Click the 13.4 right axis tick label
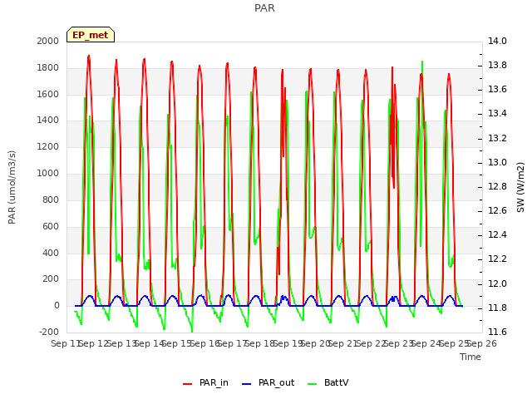Screen dimensions: 532x399 coord(497,114)
